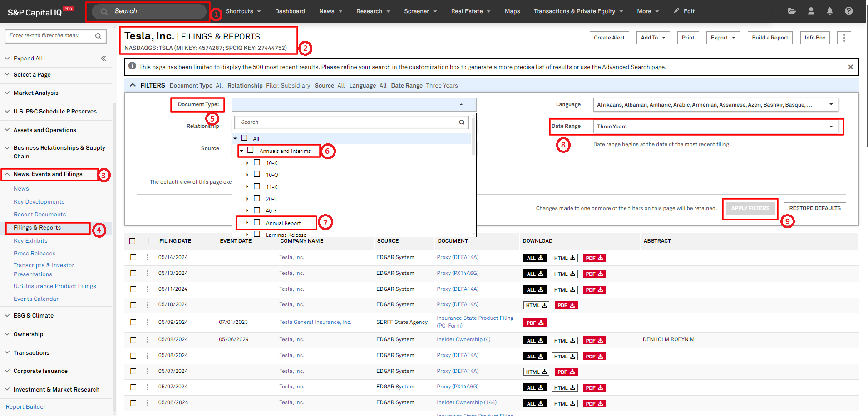Click the menu filter magnifier icon
The image size is (868, 416).
click(x=98, y=36)
